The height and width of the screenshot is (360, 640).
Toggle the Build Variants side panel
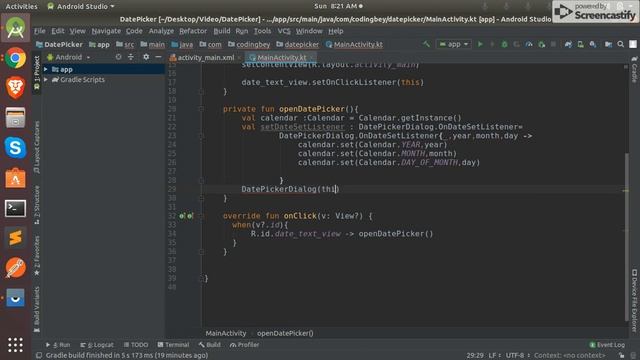37,309
